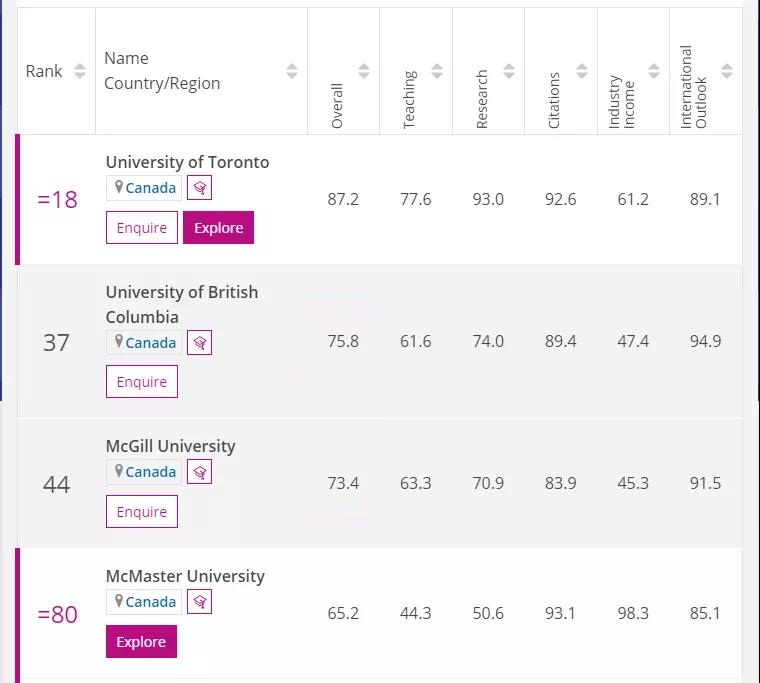This screenshot has width=760, height=683.
Task: Click graduation cap icon for University of British Columbia
Action: click(x=199, y=343)
